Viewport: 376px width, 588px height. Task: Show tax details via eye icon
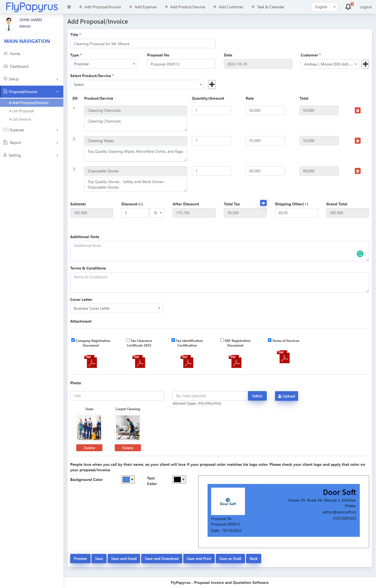[263, 203]
